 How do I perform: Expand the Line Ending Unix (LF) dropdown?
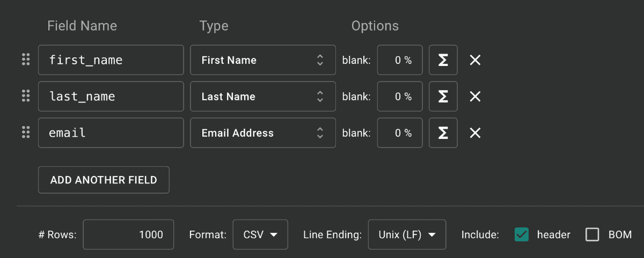407,234
